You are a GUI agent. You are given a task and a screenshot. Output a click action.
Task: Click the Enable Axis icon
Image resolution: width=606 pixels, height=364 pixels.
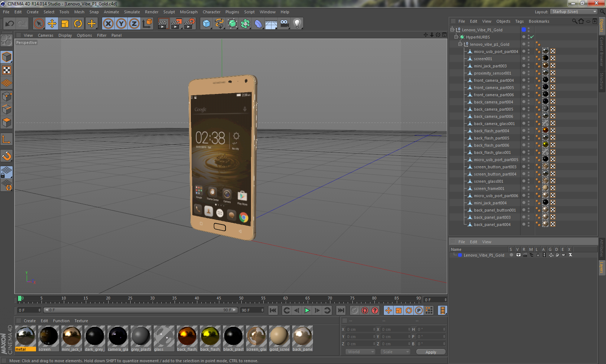coord(7,139)
